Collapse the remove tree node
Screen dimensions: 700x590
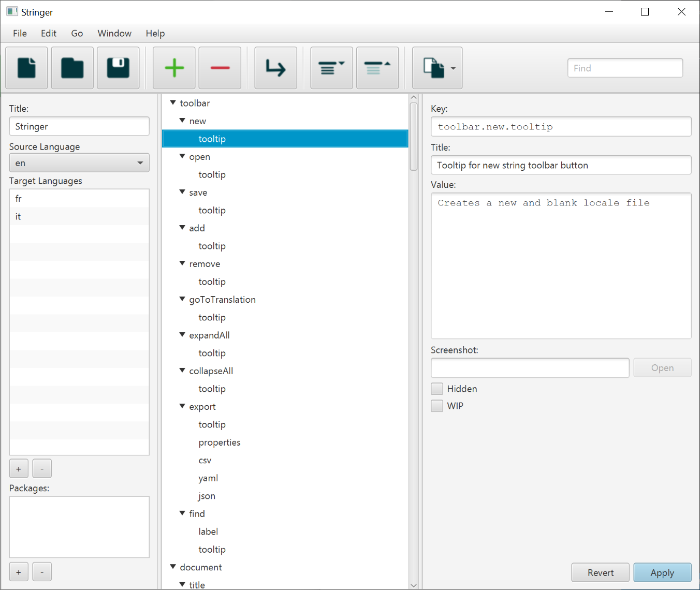tap(182, 263)
